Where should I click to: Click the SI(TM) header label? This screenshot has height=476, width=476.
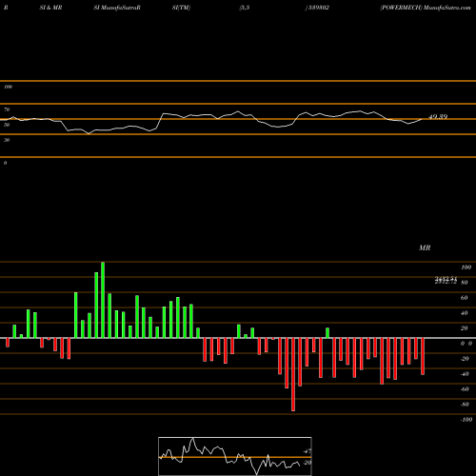coord(181,8)
